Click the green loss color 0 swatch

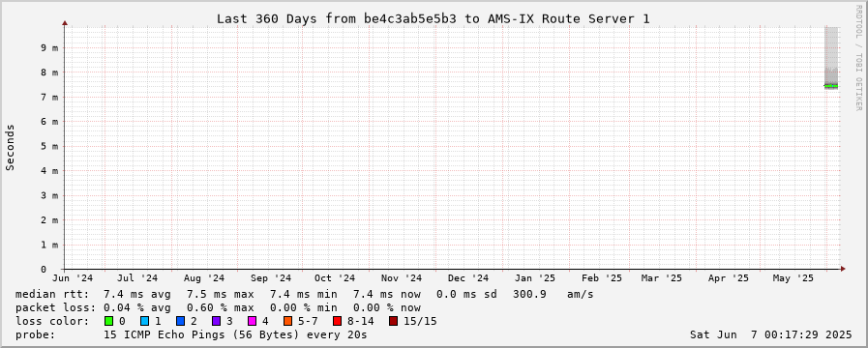point(108,321)
